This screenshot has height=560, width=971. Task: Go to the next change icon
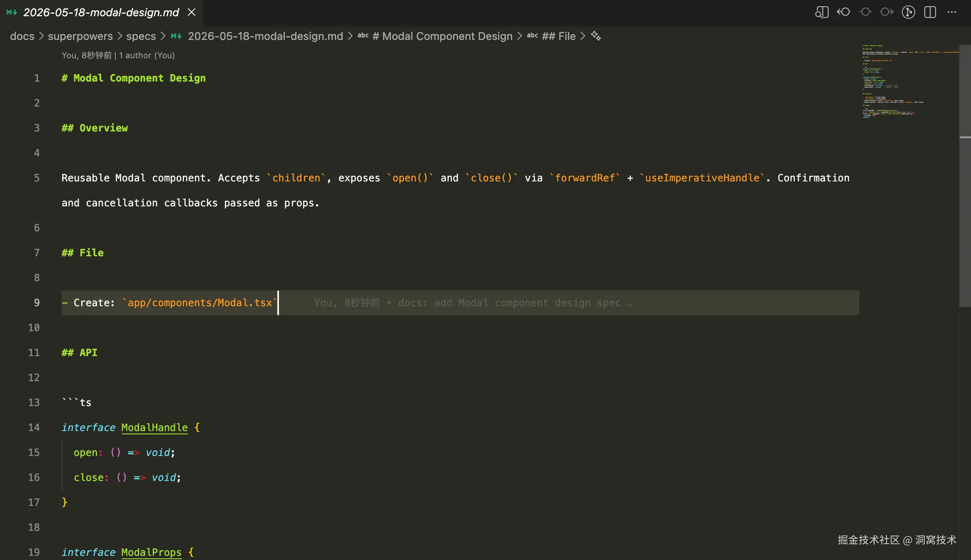pyautogui.click(x=887, y=12)
